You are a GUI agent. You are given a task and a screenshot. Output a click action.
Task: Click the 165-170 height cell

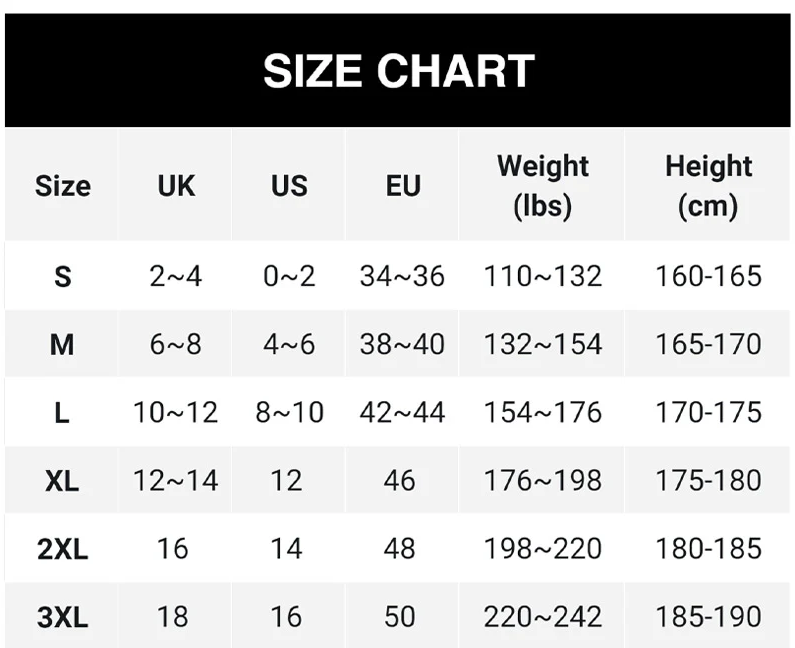tap(708, 345)
